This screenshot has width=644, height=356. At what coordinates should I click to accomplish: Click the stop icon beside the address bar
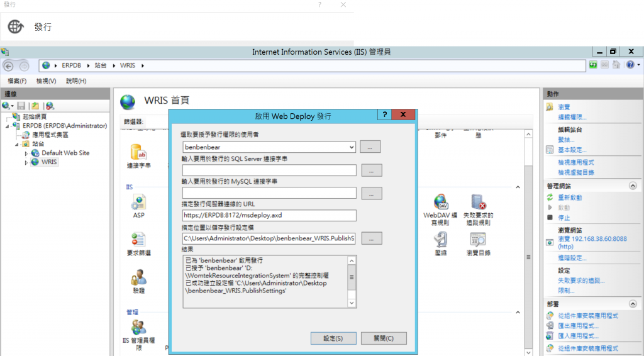coord(604,65)
